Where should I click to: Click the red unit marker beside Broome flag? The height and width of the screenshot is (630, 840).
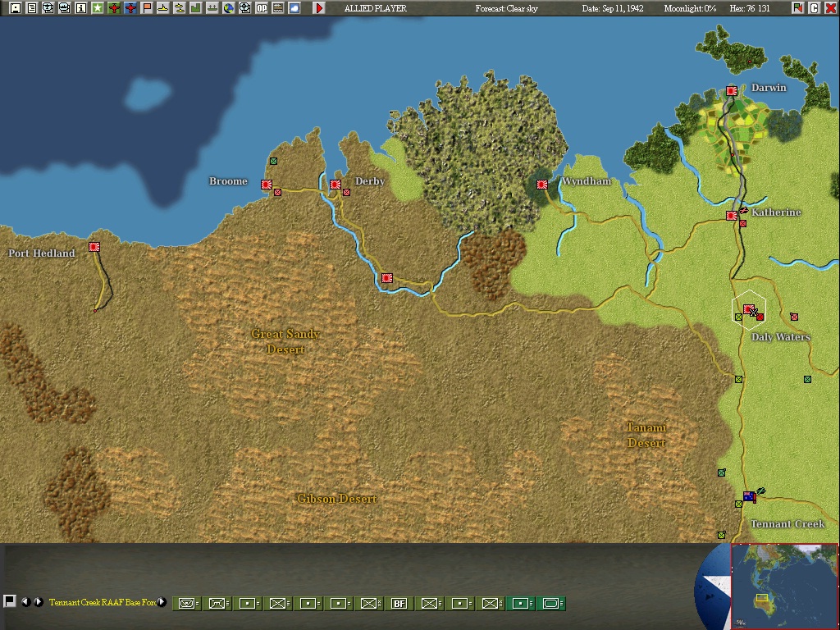point(277,192)
